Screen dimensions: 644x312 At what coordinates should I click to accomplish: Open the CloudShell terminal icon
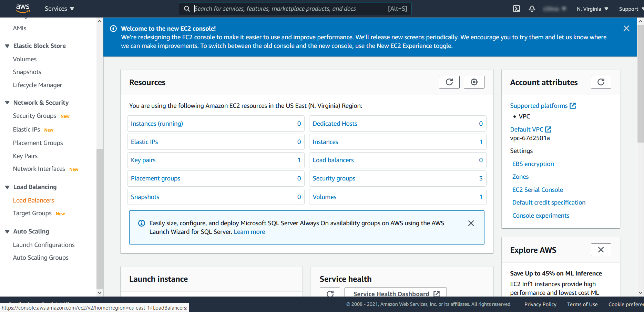[x=516, y=9]
